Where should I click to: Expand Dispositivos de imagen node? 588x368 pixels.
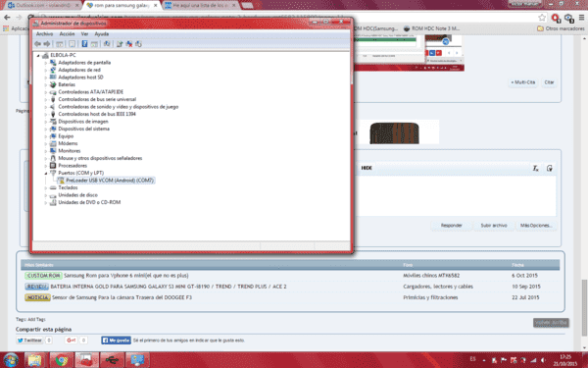coord(46,122)
